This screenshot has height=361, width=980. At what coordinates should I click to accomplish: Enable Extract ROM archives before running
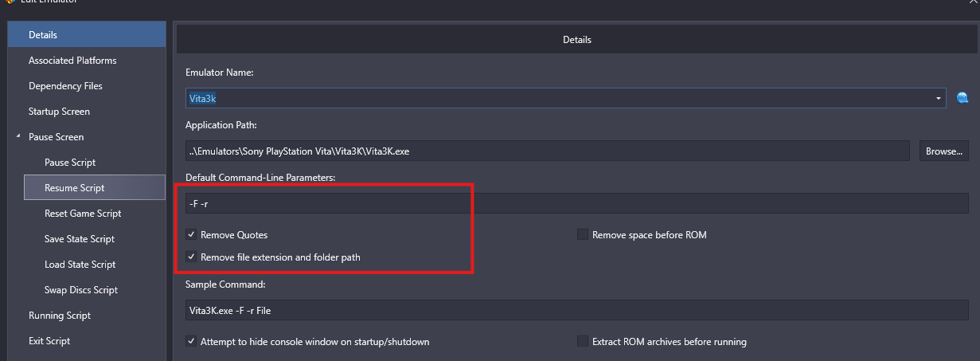[x=583, y=342]
